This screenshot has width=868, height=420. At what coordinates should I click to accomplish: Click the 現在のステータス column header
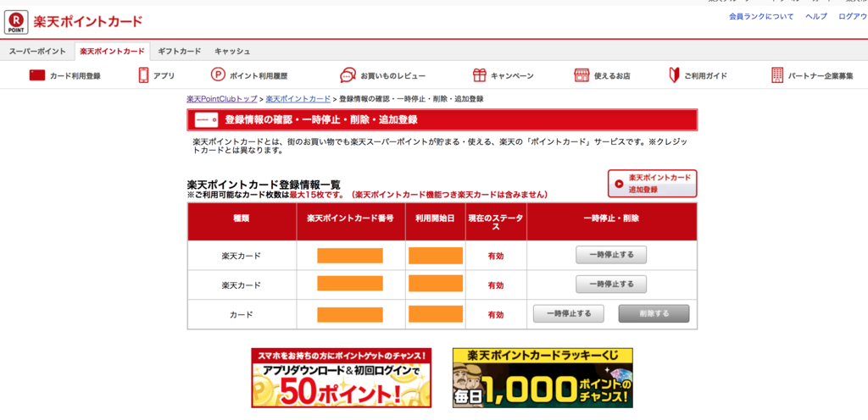[495, 222]
